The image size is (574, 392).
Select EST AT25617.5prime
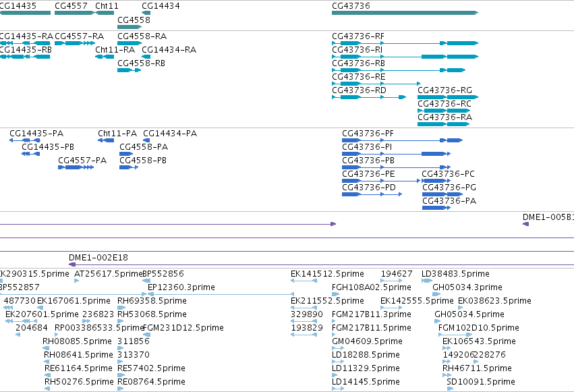pyautogui.click(x=76, y=281)
